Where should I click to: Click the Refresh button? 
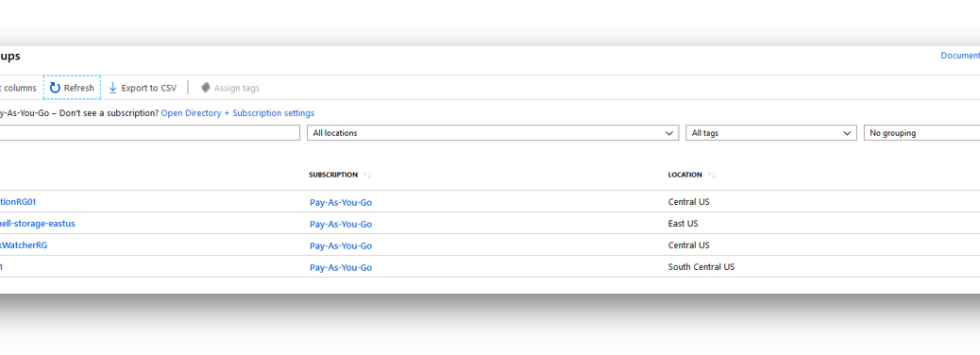[x=72, y=88]
